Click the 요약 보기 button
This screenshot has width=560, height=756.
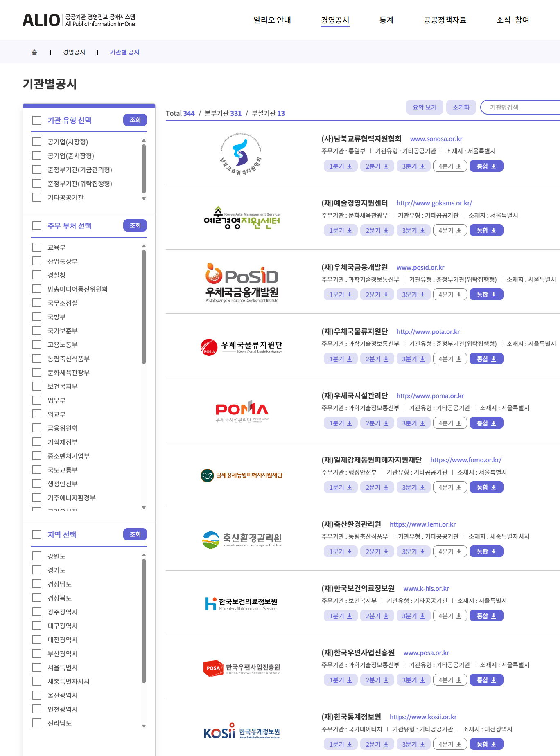(x=425, y=107)
